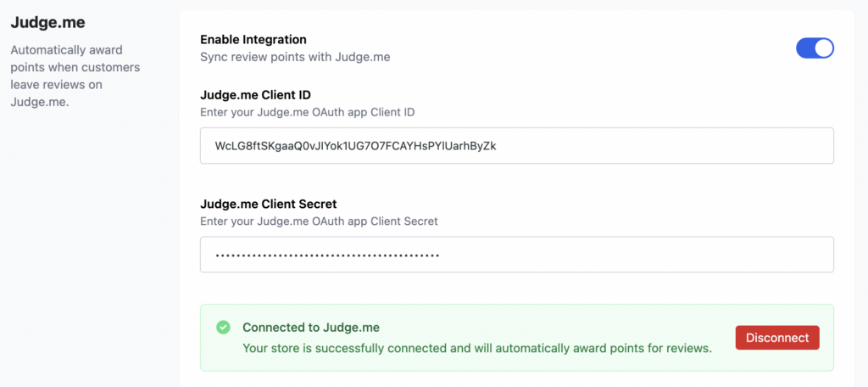Viewport: 868px width, 387px height.
Task: Click the 'OAuth app Client ID' helper text
Action: click(x=307, y=112)
